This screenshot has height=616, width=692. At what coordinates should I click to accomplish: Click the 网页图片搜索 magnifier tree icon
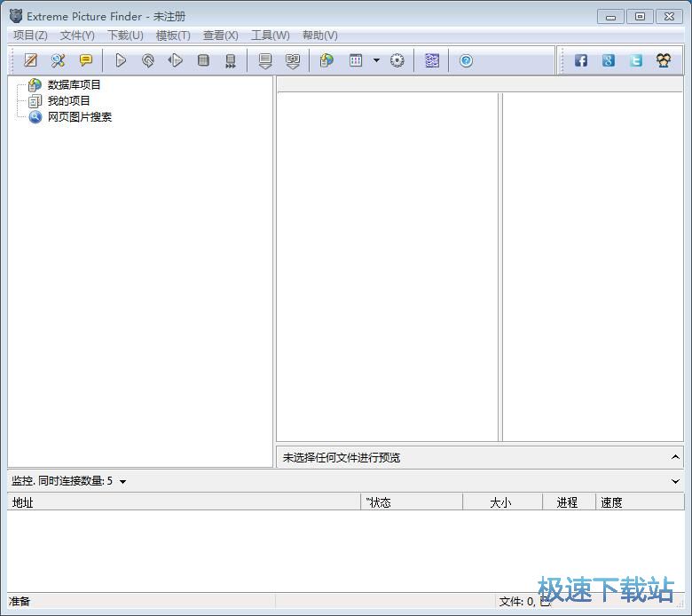35,117
